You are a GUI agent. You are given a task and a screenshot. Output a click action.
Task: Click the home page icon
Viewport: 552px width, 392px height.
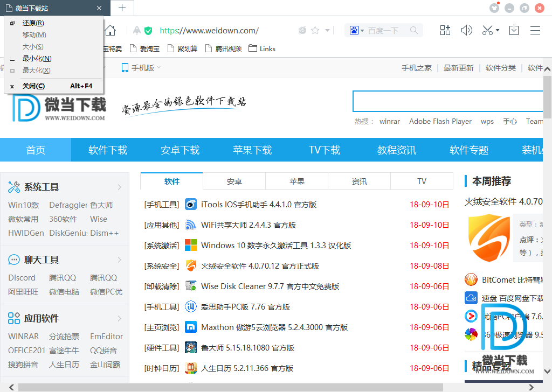(111, 30)
